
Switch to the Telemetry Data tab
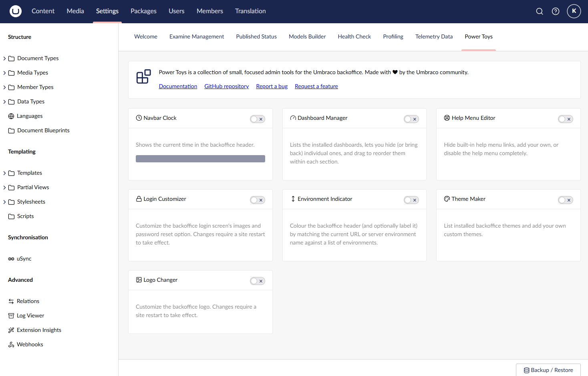point(434,36)
